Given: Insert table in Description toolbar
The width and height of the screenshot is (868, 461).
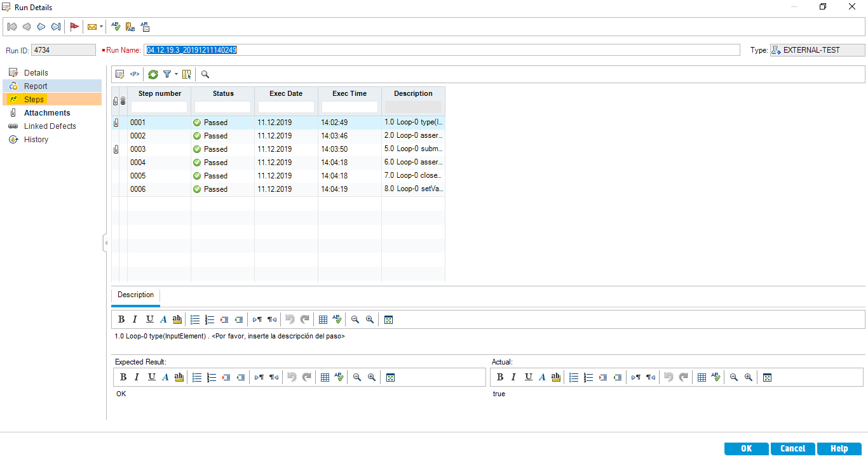Looking at the screenshot, I should pos(323,319).
